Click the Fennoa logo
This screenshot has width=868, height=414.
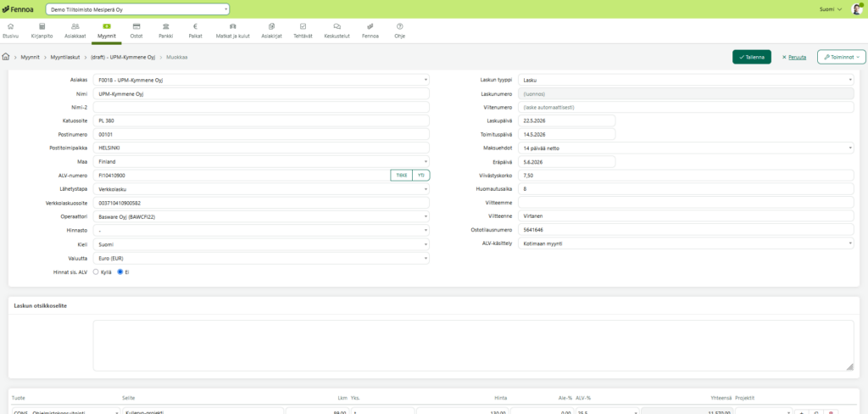point(18,9)
